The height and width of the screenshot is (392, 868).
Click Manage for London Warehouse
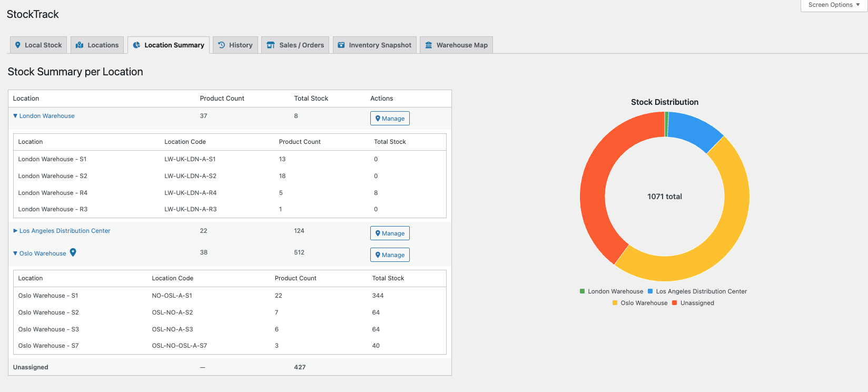coord(390,119)
